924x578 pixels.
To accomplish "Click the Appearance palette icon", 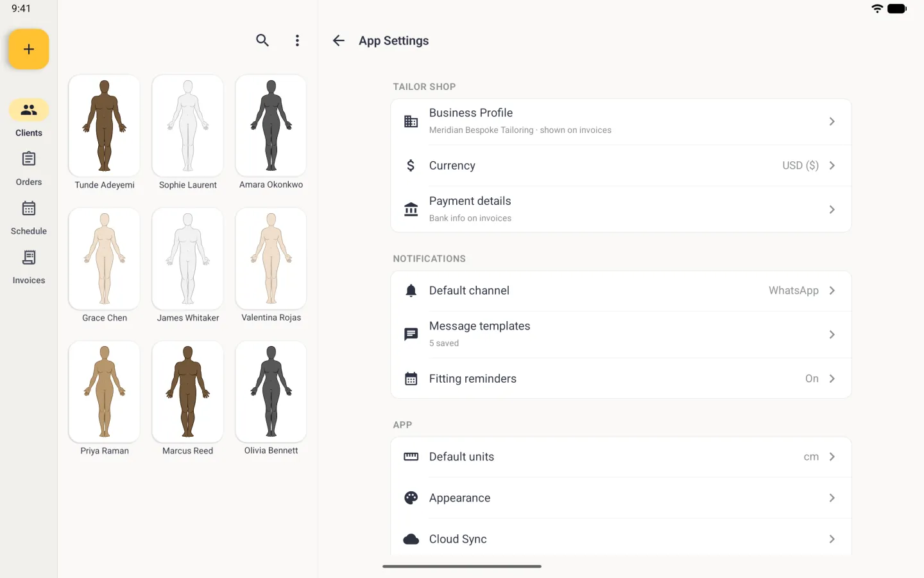I will tap(411, 498).
